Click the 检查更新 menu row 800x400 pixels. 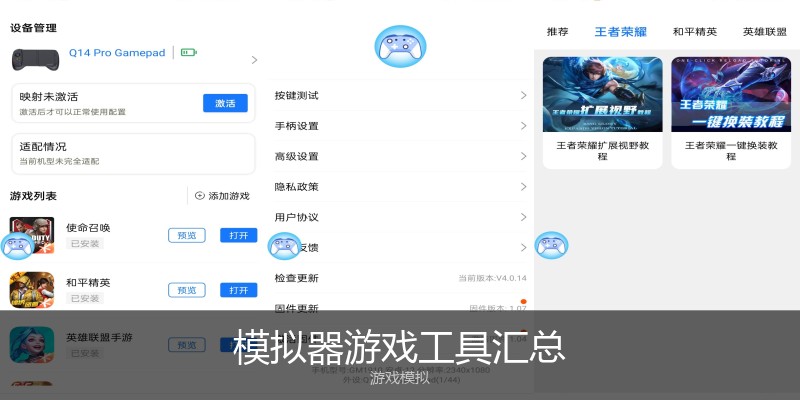401,278
